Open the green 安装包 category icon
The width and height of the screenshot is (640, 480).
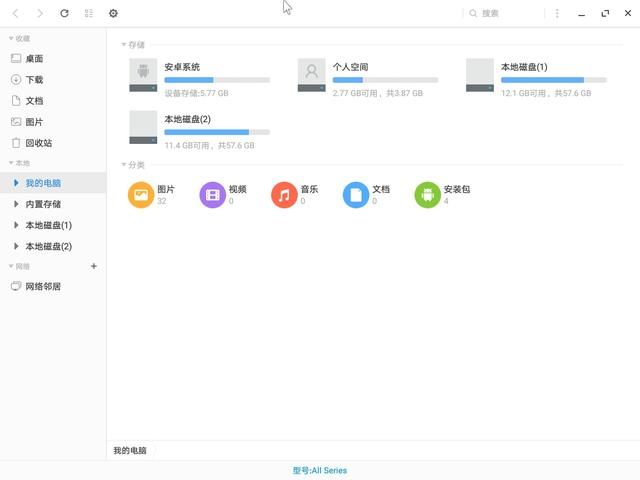427,195
